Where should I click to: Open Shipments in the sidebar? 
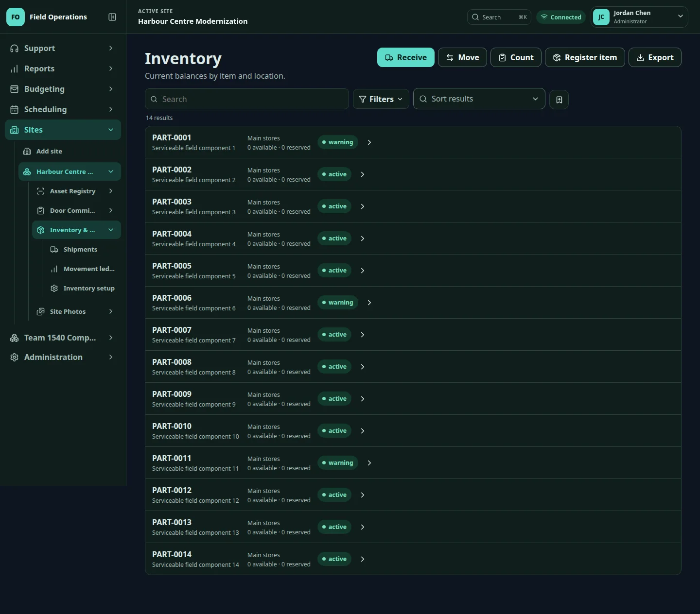coord(83,249)
